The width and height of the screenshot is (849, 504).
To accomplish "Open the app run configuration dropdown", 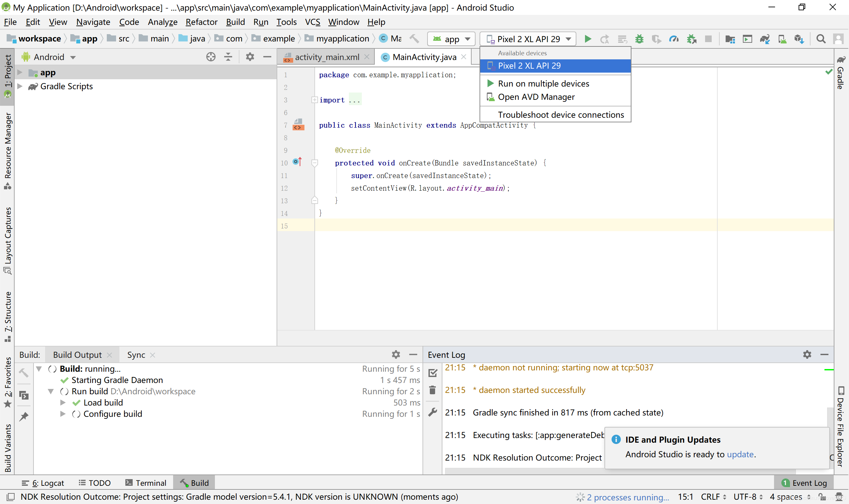I will click(x=451, y=39).
